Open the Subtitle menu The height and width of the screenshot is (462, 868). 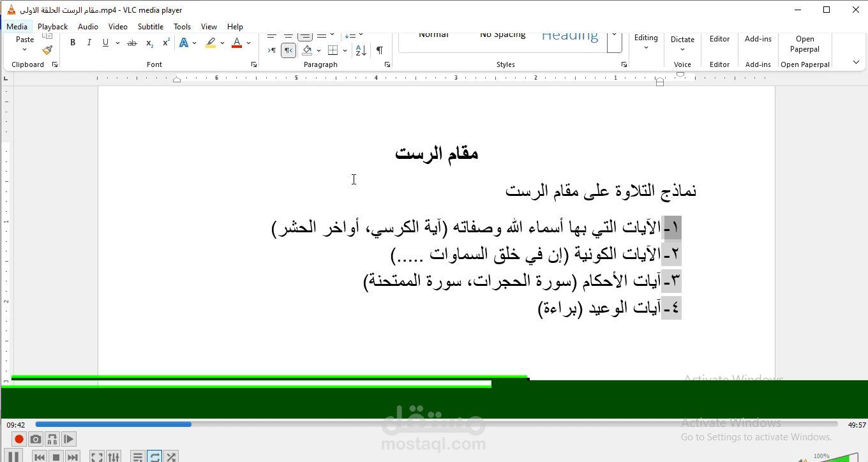[x=151, y=27]
